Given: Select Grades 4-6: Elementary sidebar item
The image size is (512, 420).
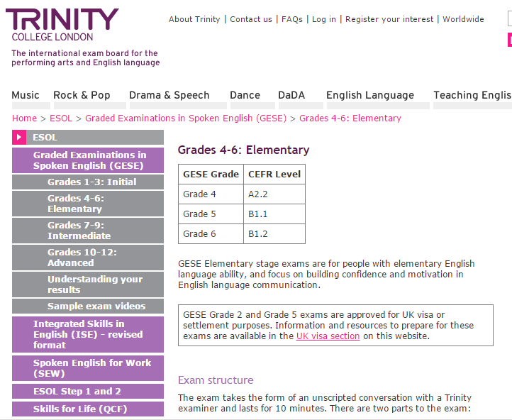Looking at the screenshot, I should [88, 204].
